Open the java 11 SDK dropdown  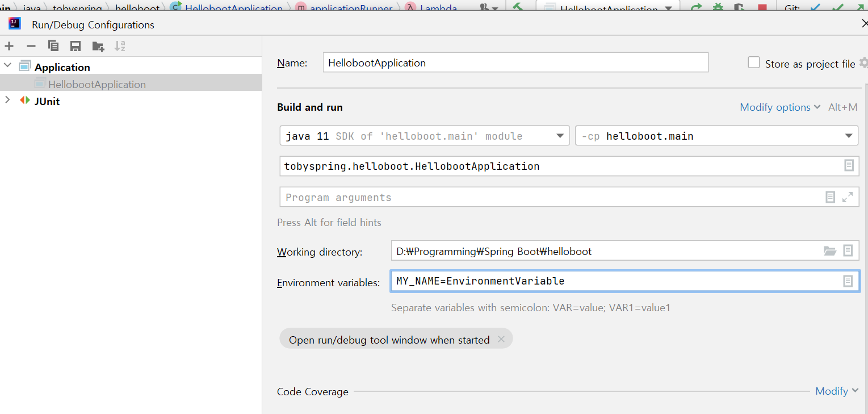559,136
